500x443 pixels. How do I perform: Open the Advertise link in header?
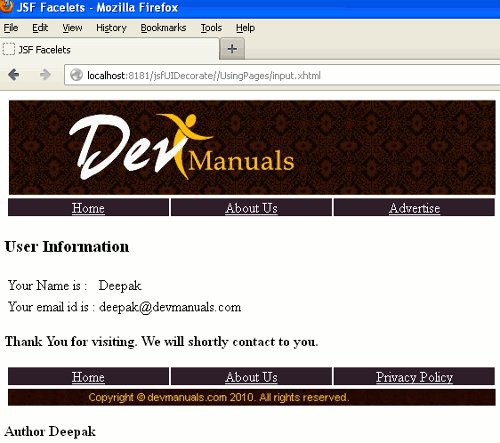click(x=414, y=208)
